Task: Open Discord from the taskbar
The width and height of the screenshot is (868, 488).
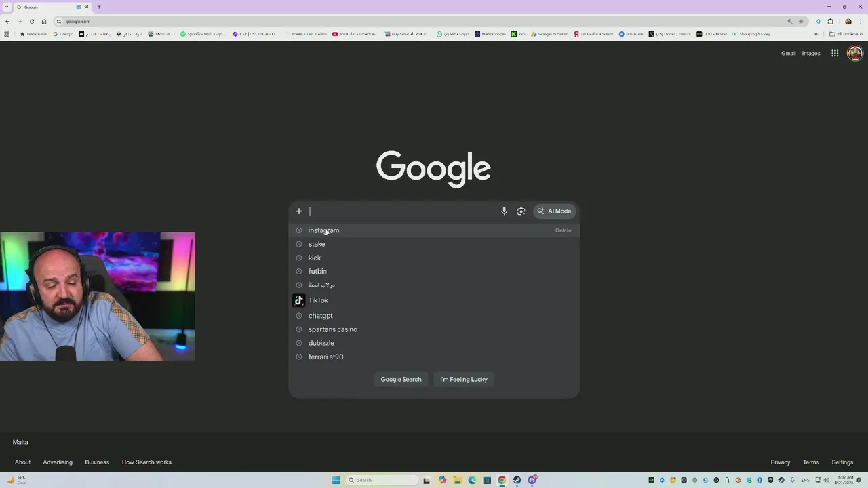Action: pos(532,480)
